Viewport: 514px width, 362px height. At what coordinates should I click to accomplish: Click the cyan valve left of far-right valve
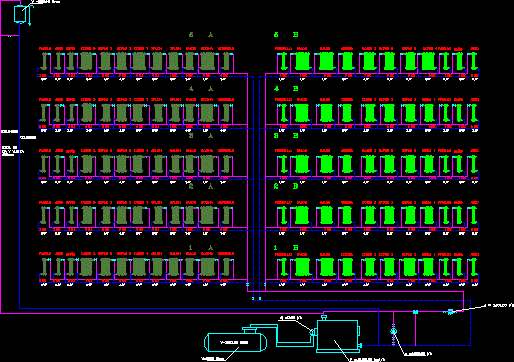(415, 312)
